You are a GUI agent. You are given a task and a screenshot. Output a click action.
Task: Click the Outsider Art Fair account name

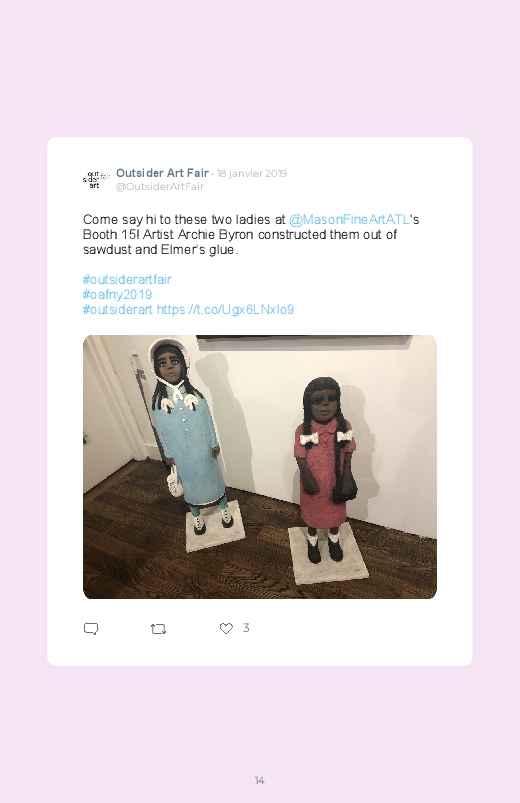coord(162,173)
